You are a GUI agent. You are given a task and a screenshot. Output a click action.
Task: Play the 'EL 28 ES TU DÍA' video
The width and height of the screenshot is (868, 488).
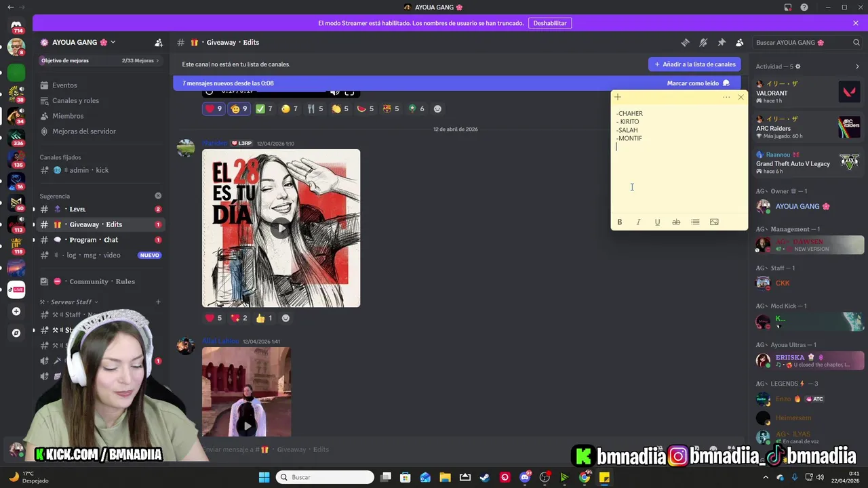[x=281, y=228]
